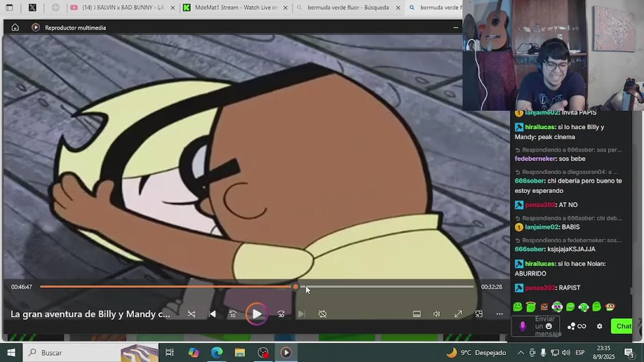This screenshot has width=644, height=362.
Task: Click username panza202 on the RAPIST message
Action: pyautogui.click(x=540, y=288)
